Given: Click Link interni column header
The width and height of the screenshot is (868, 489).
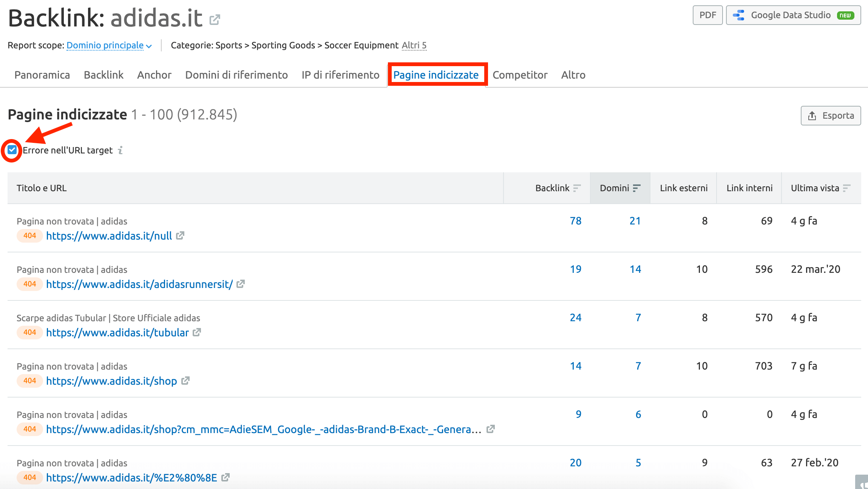Looking at the screenshot, I should (x=749, y=188).
